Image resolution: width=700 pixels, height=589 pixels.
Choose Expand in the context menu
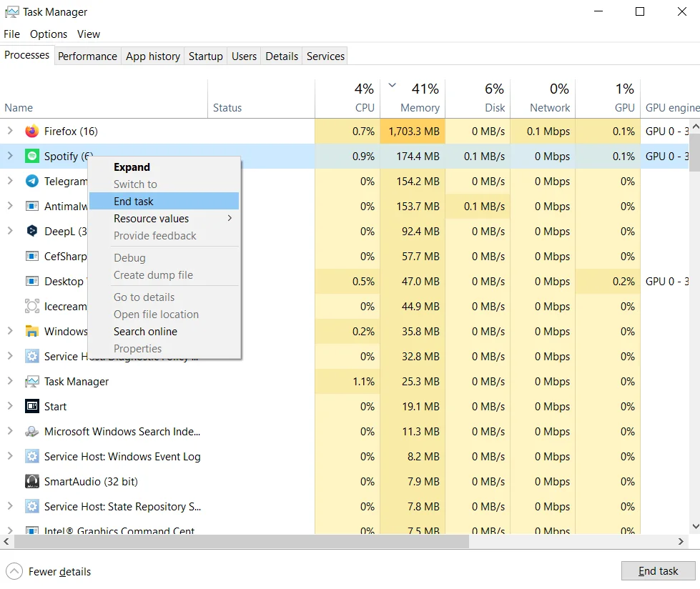164,167
